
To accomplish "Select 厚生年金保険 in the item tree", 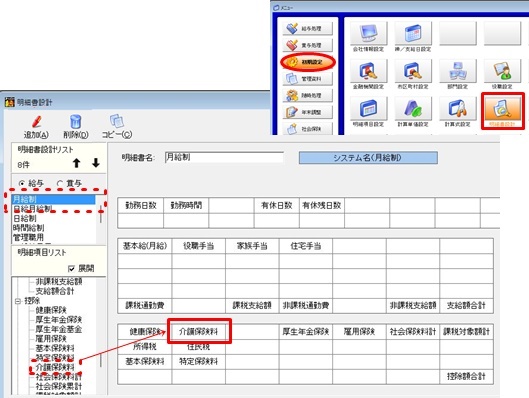I will pyautogui.click(x=59, y=319).
